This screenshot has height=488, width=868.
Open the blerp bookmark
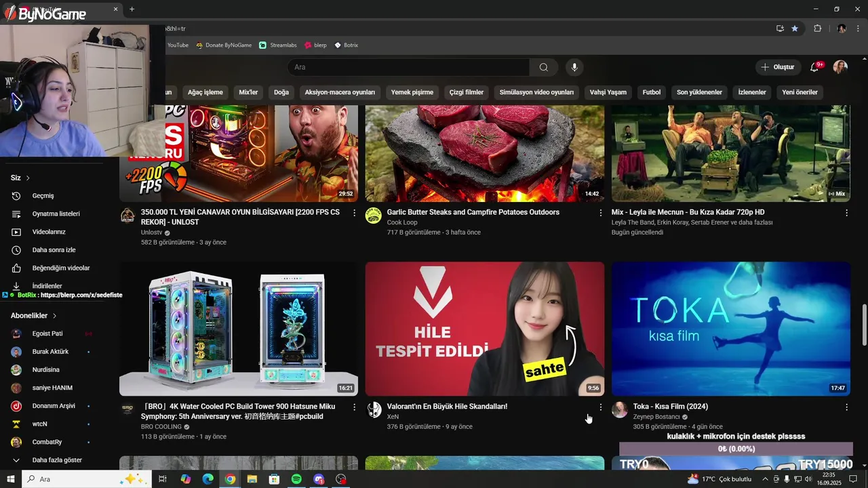(315, 45)
